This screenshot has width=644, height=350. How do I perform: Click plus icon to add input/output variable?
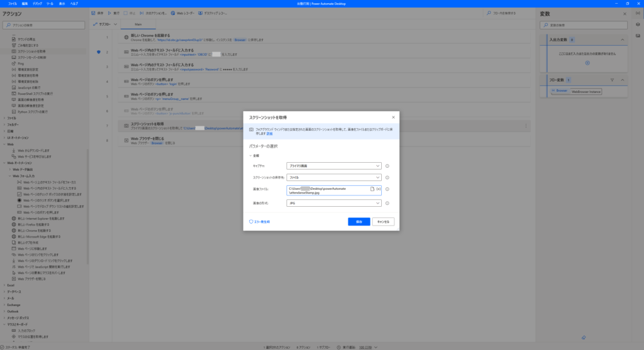(x=587, y=63)
